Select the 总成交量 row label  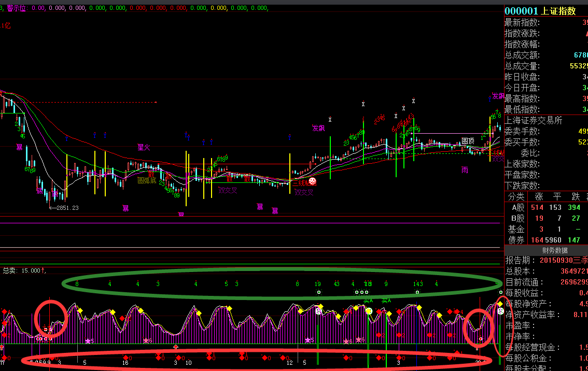[x=522, y=66]
